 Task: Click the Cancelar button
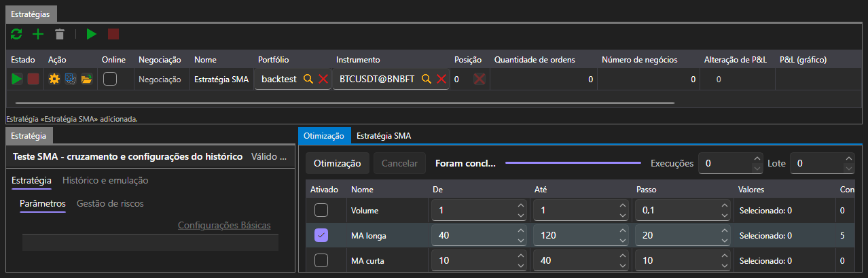click(400, 163)
